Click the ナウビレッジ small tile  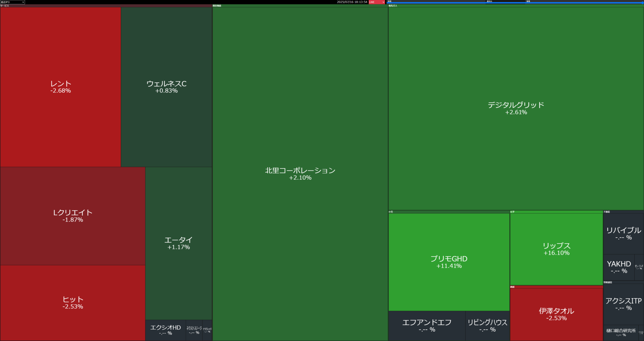[x=207, y=330]
